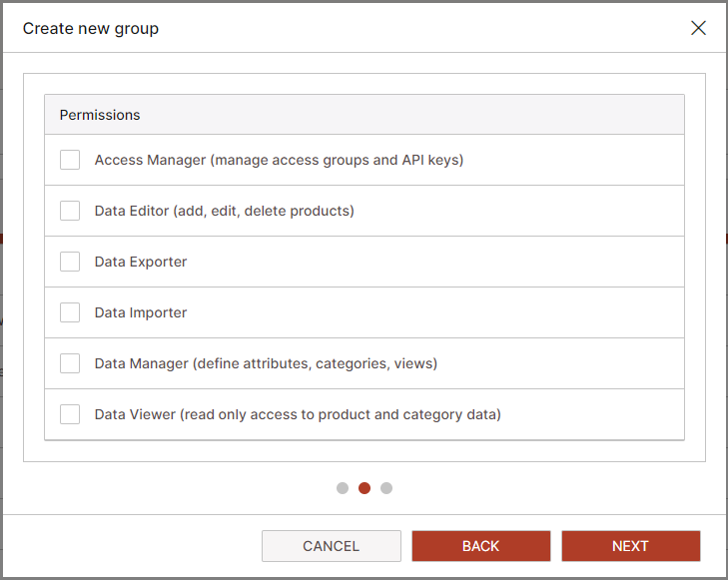This screenshot has width=728, height=580.
Task: Close the Create new group dialog
Action: [x=698, y=28]
